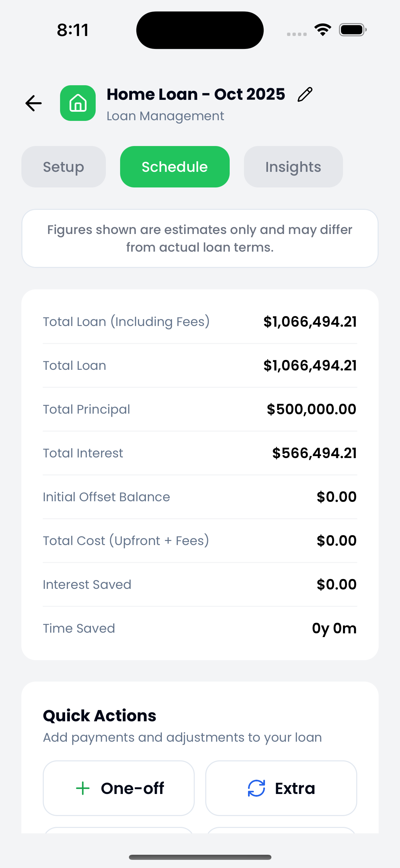The width and height of the screenshot is (400, 868).
Task: Tap the Interest Saved row
Action: click(x=200, y=584)
